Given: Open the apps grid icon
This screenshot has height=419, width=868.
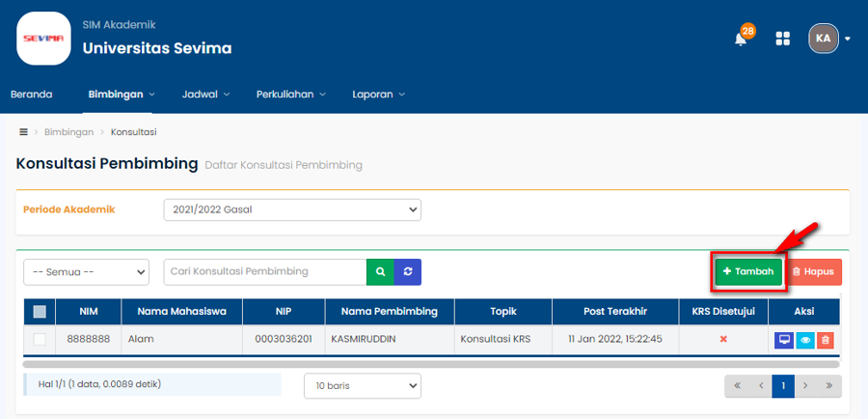Looking at the screenshot, I should (782, 39).
